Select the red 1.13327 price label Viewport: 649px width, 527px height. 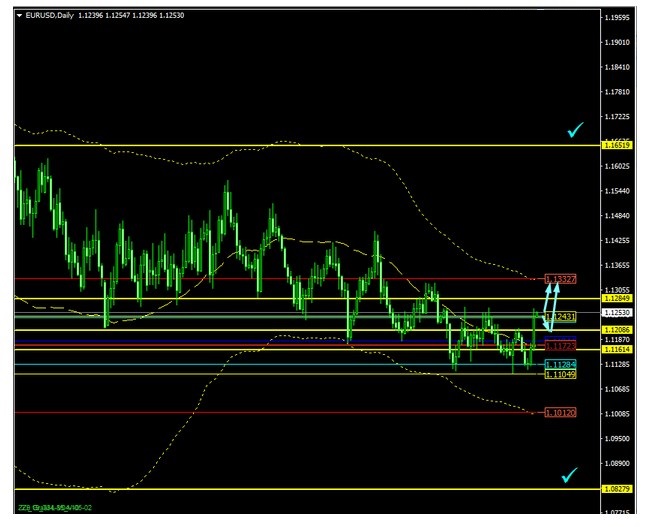click(561, 278)
